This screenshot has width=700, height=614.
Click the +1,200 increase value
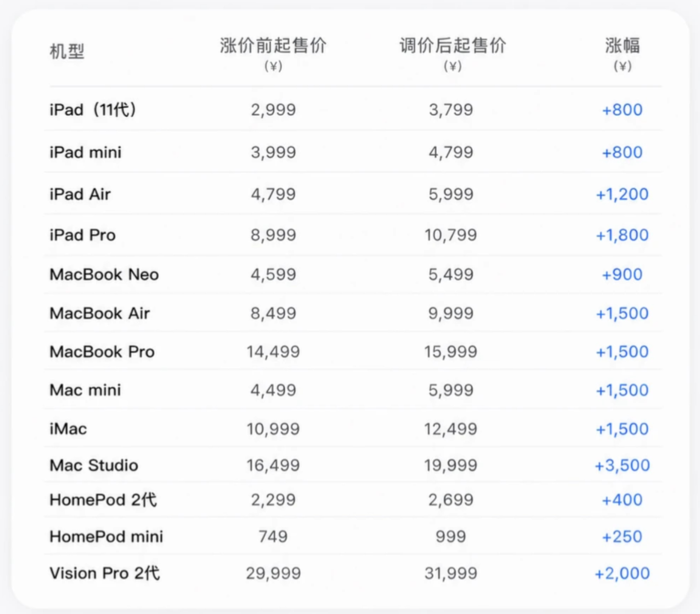tap(622, 194)
